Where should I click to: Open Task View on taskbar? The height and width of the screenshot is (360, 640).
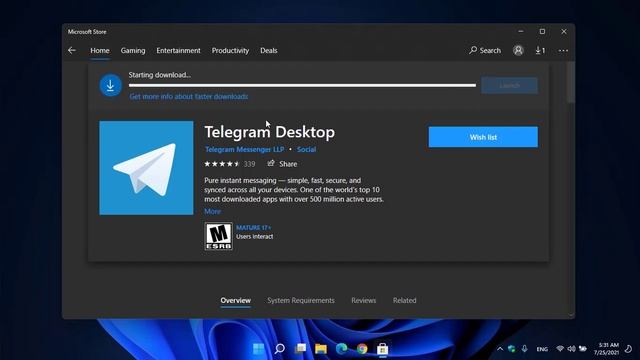click(x=300, y=349)
